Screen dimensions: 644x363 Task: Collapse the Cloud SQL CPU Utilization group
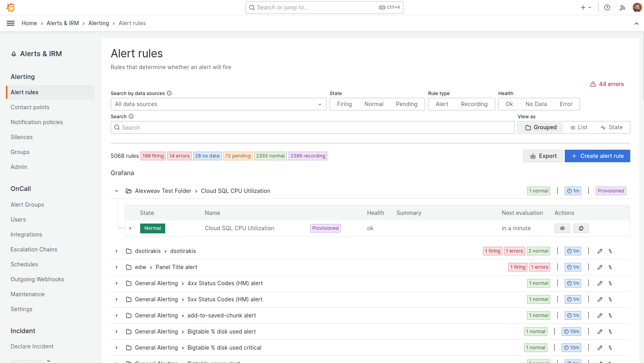click(x=117, y=191)
